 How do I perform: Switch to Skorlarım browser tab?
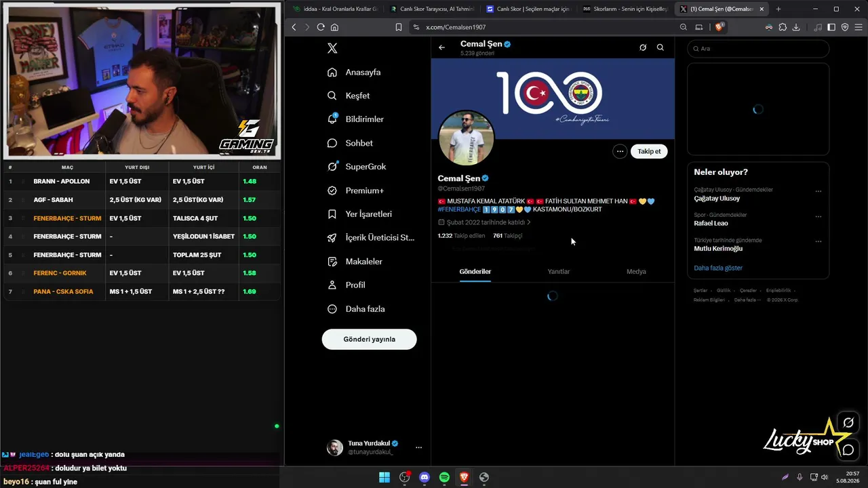(625, 9)
